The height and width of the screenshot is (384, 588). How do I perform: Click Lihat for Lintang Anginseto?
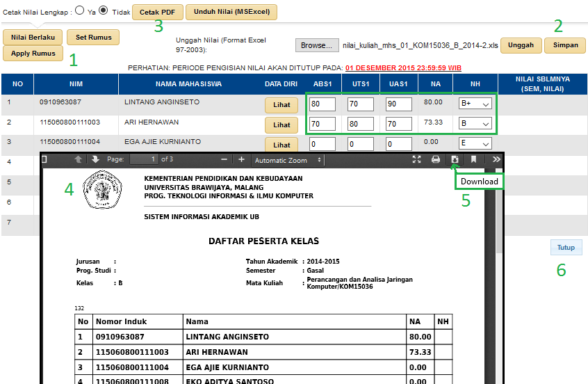click(281, 105)
